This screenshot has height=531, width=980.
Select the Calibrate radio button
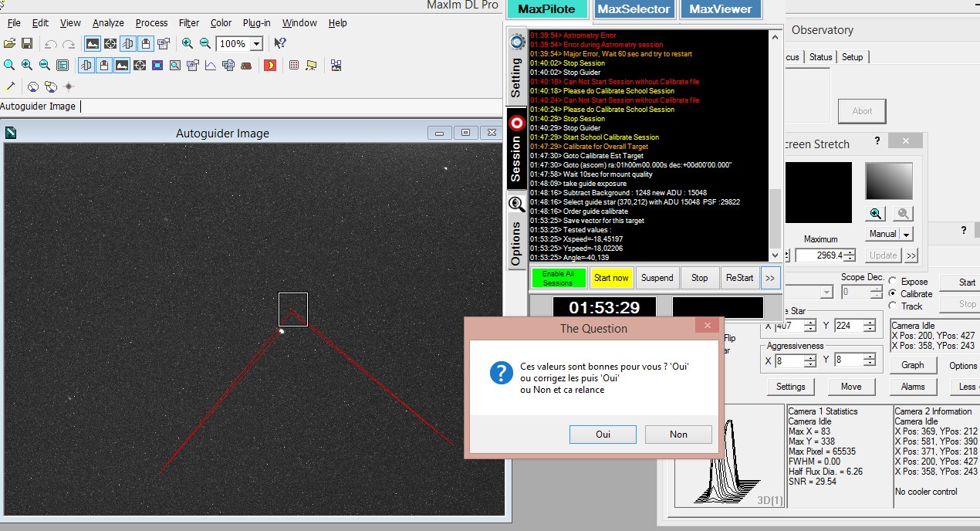(x=894, y=294)
